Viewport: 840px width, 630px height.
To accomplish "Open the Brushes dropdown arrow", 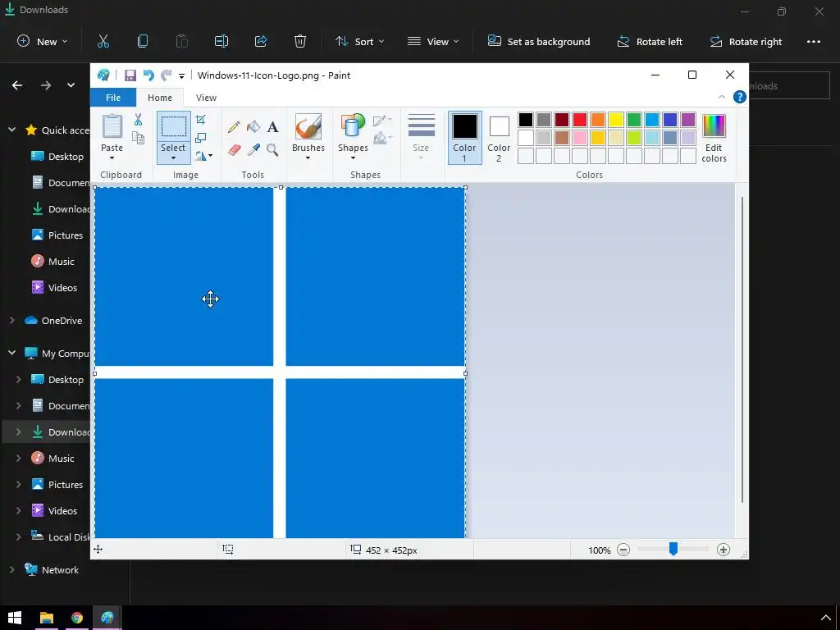I will 308,158.
